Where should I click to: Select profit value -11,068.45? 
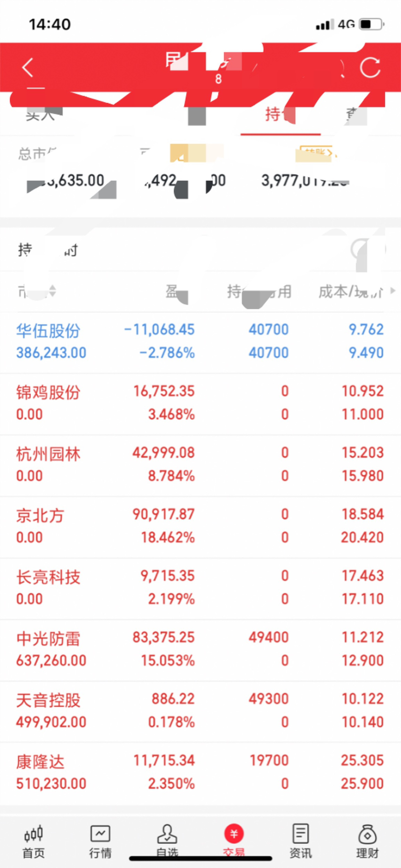(x=159, y=330)
